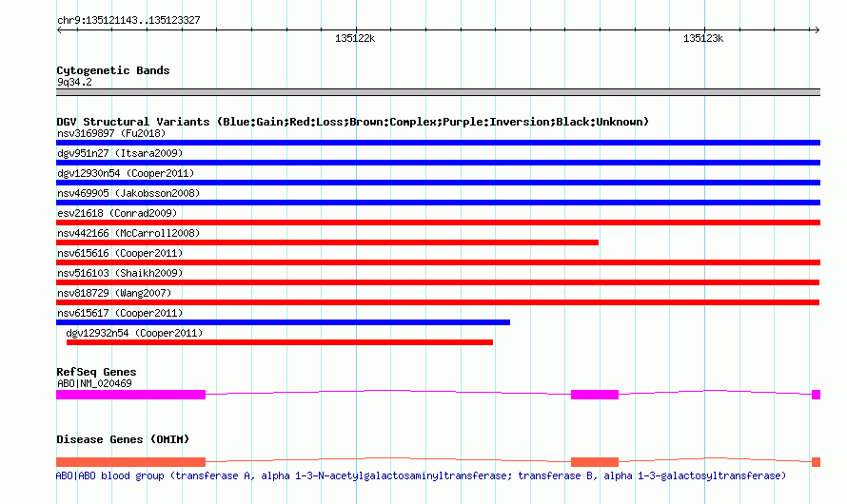
Task: Select the RefSeq Genes track title
Action: (x=96, y=372)
